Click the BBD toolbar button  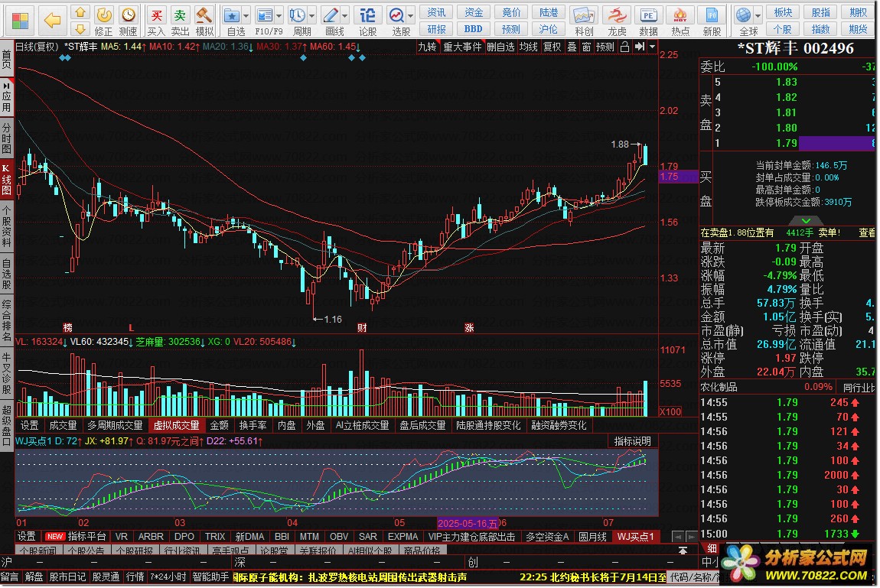(473, 29)
